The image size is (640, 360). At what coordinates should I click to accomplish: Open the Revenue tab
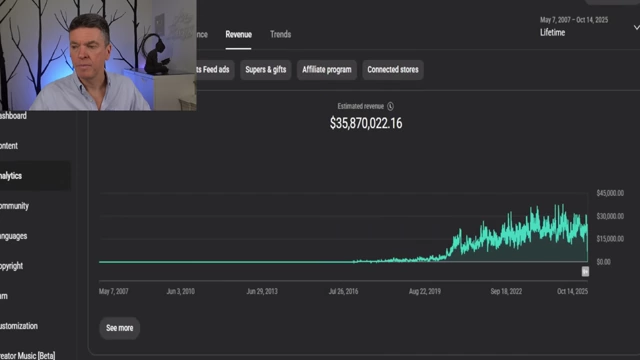(x=238, y=35)
